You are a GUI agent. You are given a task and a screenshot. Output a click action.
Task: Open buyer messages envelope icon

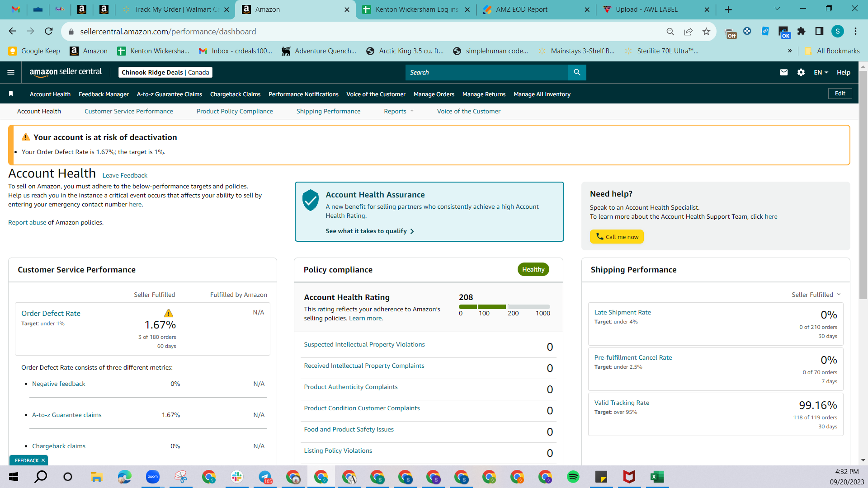tap(784, 72)
